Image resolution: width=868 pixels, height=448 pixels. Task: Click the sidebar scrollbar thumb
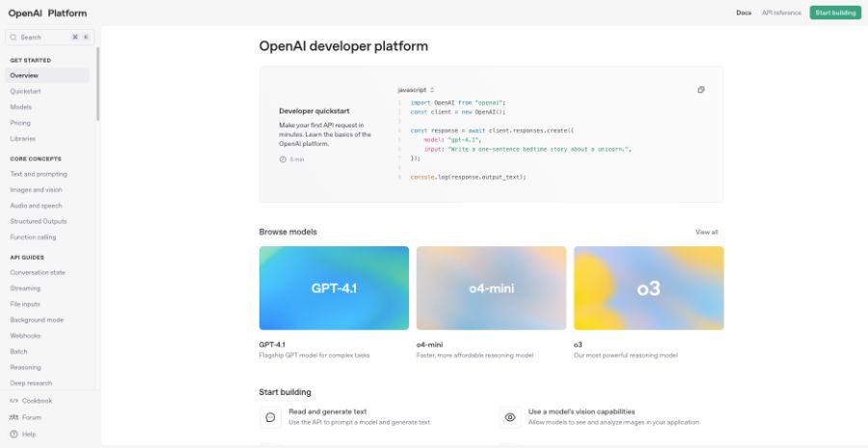pos(98,84)
